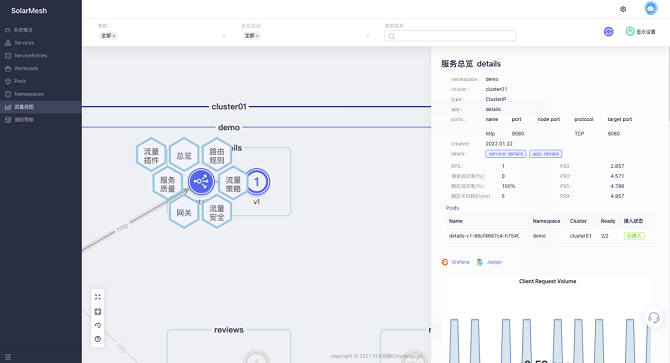Expand the cluster filter dropdown
The image size is (670, 363).
(224, 35)
